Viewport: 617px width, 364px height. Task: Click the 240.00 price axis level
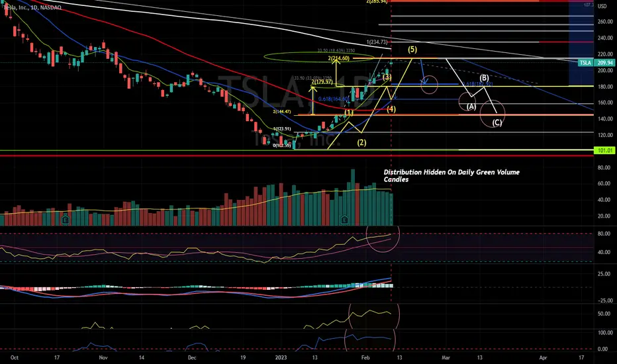tap(605, 38)
